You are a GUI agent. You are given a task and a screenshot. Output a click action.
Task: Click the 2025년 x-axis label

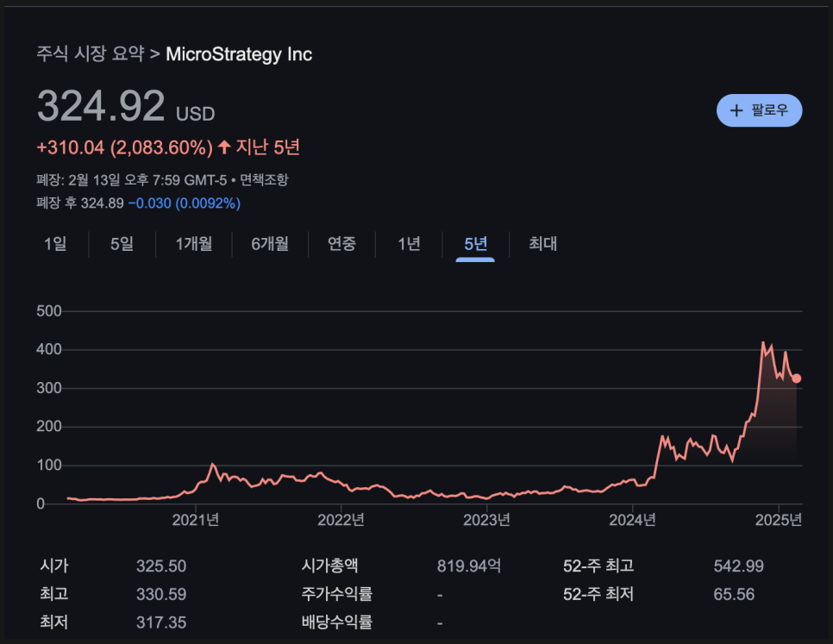779,520
